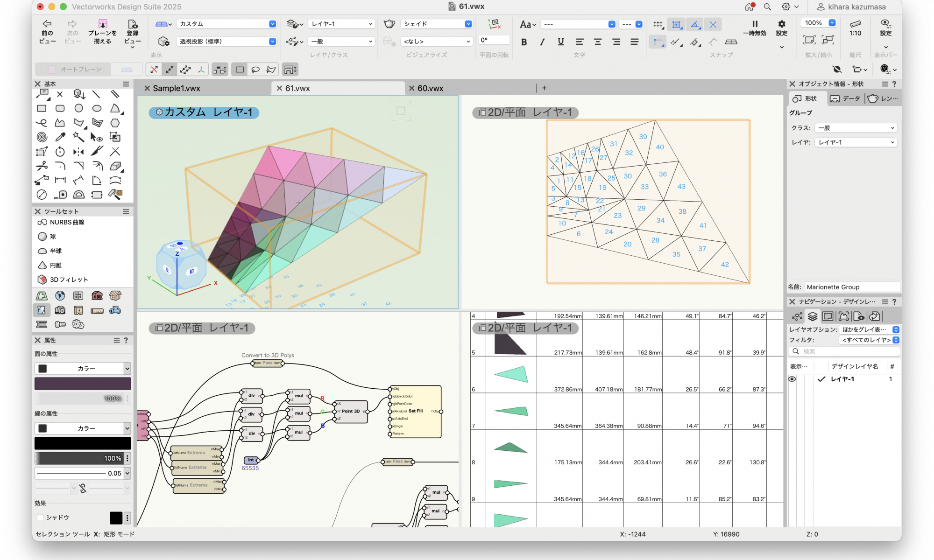Select the Rectangle tool in Basic palette
This screenshot has height=560, width=934.
click(x=42, y=108)
